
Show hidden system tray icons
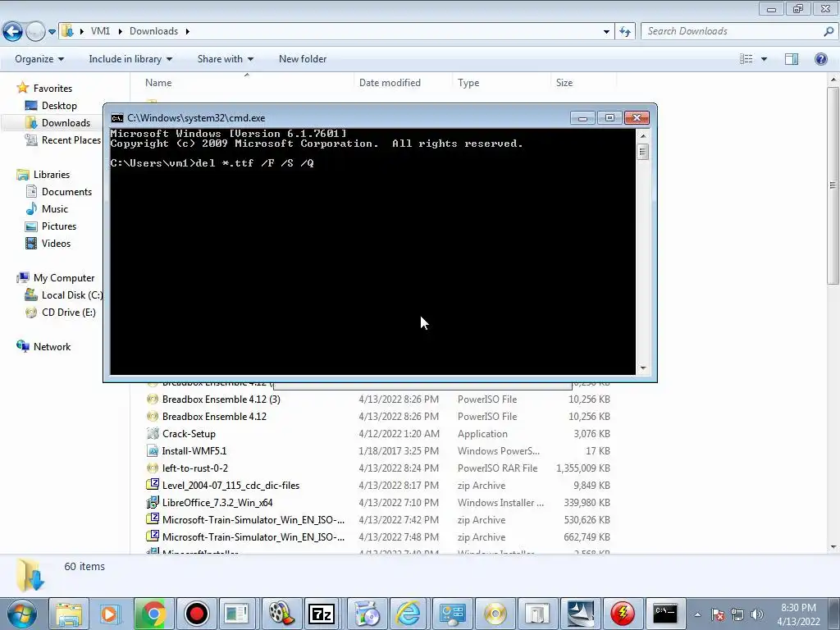[697, 614]
